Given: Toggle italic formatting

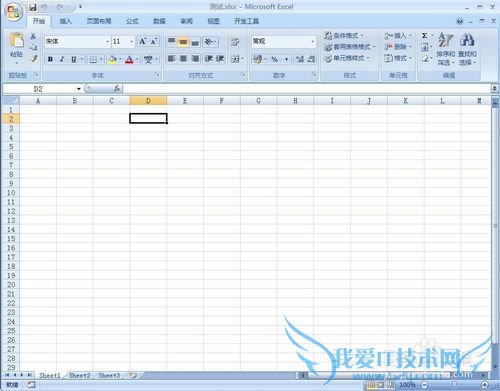Looking at the screenshot, I should tap(62, 59).
